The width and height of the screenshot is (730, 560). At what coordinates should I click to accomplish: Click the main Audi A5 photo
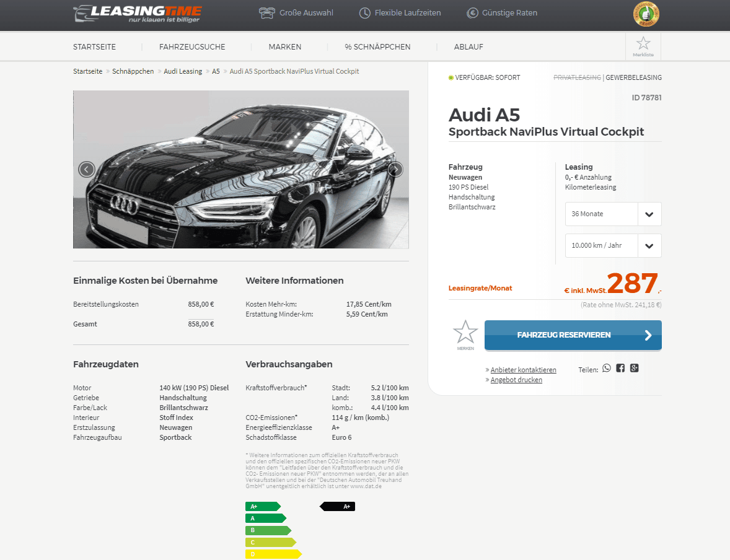(x=240, y=170)
